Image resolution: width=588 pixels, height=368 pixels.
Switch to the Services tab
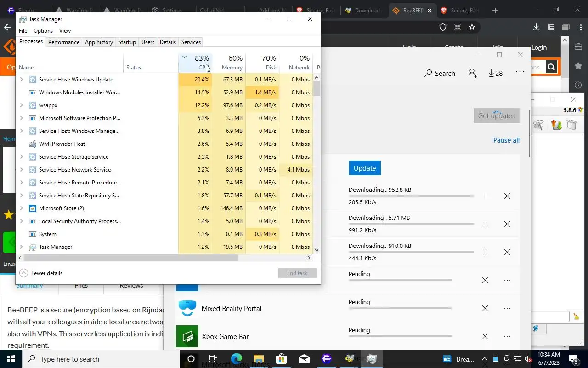pos(191,42)
